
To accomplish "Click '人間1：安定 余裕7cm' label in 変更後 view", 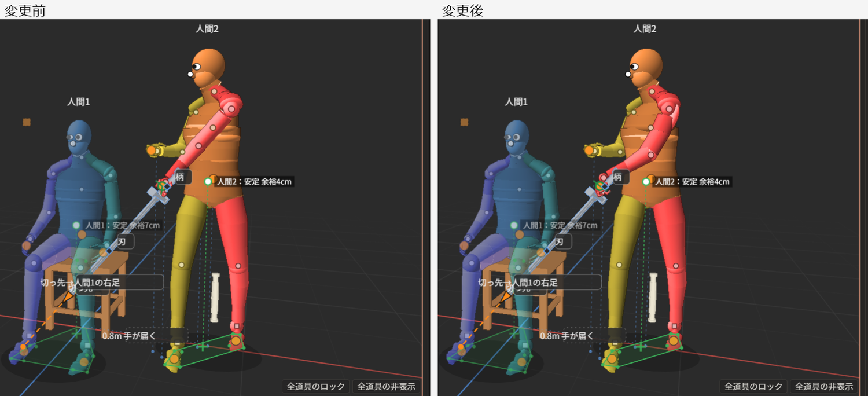I will coord(560,225).
